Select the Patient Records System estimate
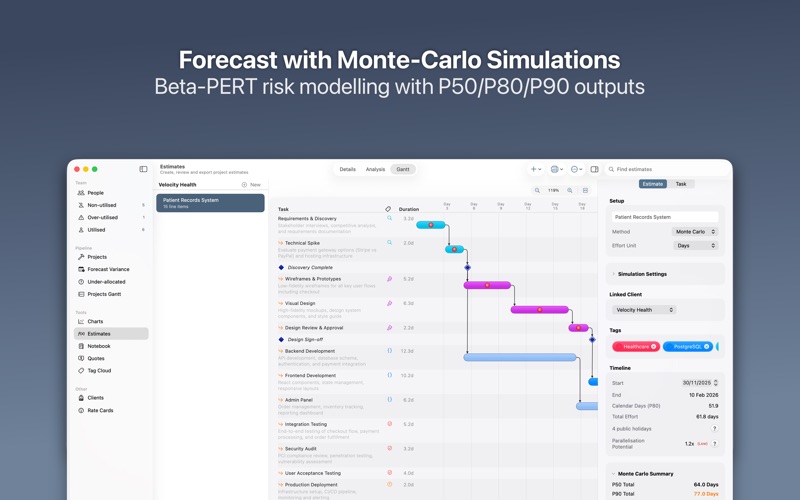800x500 pixels. point(210,203)
